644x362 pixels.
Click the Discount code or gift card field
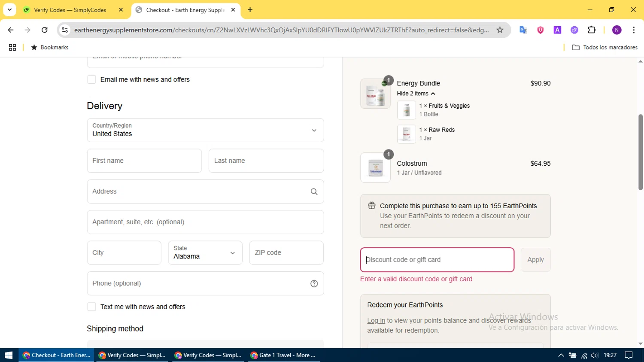pyautogui.click(x=437, y=260)
